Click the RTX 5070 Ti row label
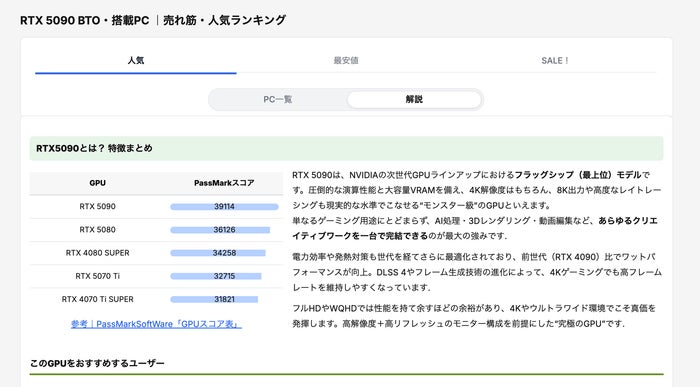This screenshot has width=700, height=387. pos(97,276)
